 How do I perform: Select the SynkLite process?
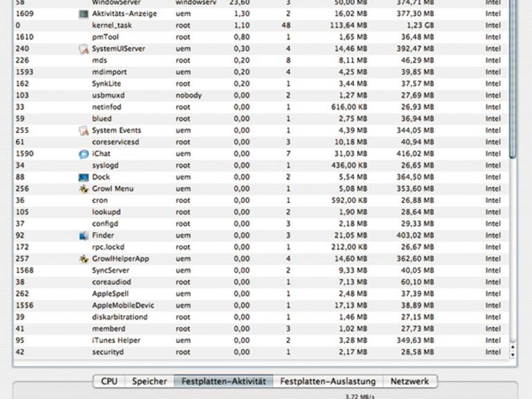coord(260,84)
